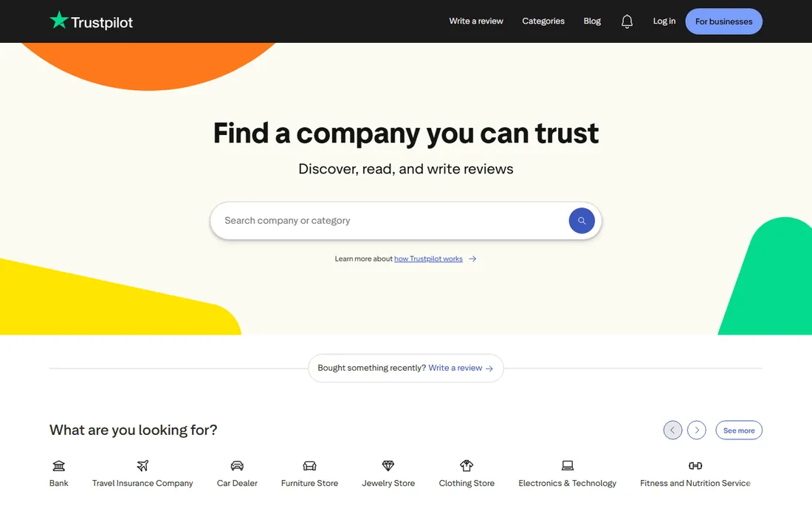The width and height of the screenshot is (812, 508).
Task: Click the Car Dealer car icon
Action: [237, 465]
